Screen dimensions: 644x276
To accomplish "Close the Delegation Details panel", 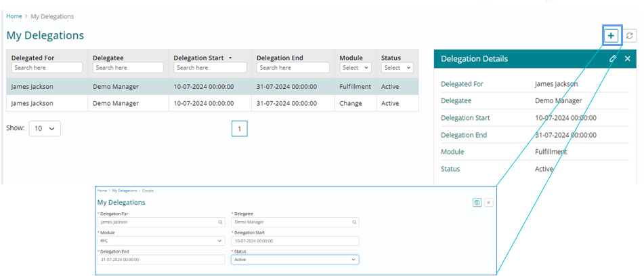I will pos(628,59).
